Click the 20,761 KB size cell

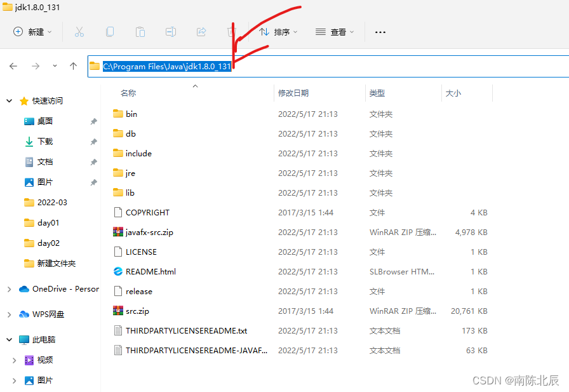click(469, 311)
